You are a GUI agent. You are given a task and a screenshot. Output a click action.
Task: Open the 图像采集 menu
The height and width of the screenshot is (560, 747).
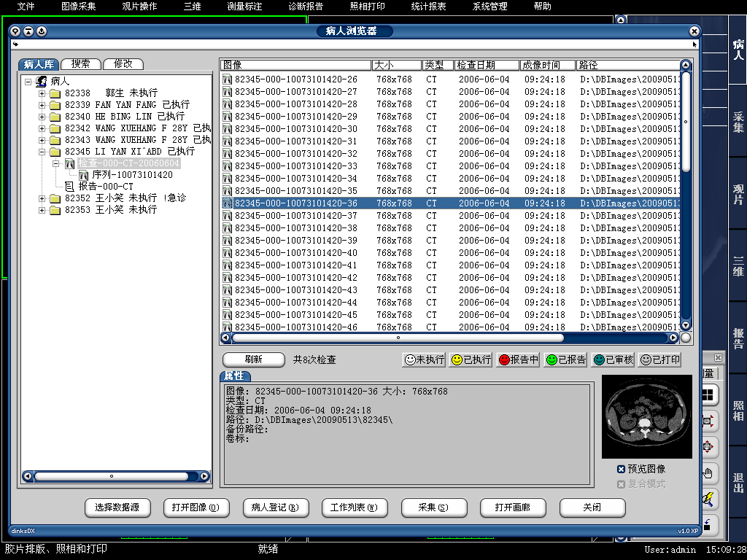pyautogui.click(x=79, y=6)
